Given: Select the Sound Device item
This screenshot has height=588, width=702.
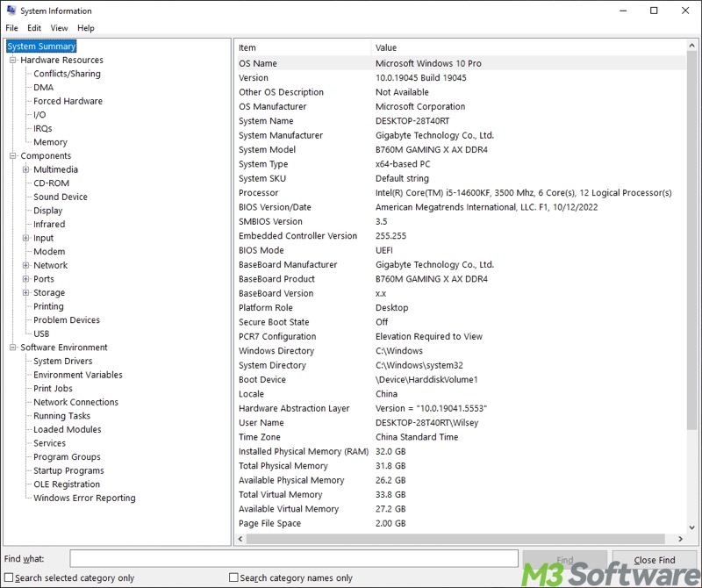Looking at the screenshot, I should pos(60,197).
